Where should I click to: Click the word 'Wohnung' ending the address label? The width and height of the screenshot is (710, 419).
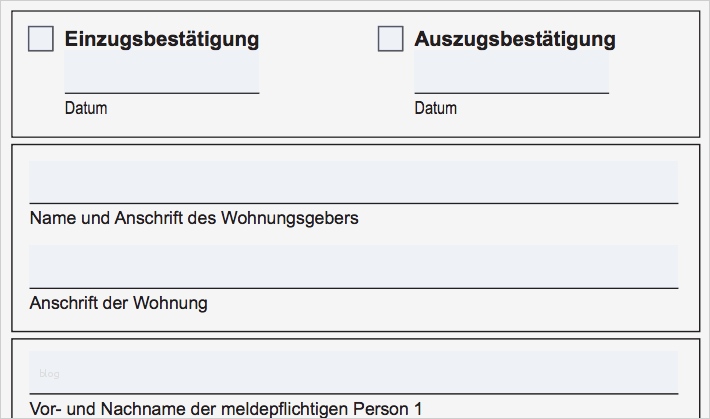(176, 303)
